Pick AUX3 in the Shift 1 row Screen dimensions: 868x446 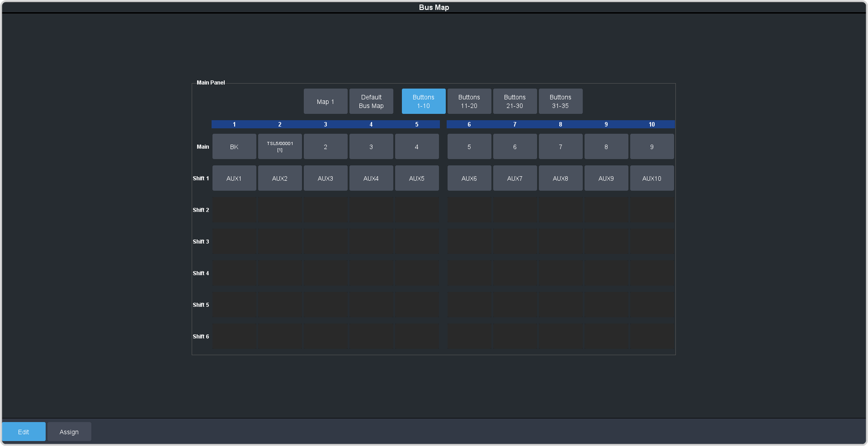pyautogui.click(x=325, y=178)
